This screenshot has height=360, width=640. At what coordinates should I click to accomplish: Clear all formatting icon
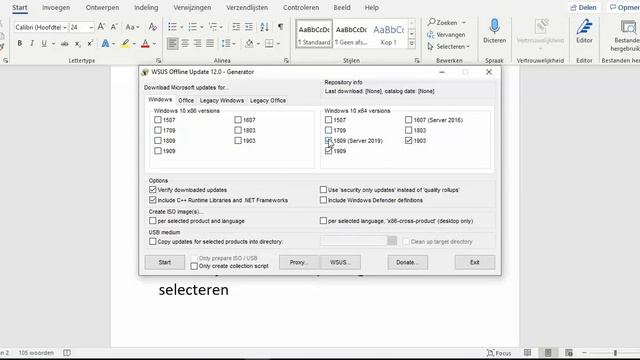click(x=153, y=27)
